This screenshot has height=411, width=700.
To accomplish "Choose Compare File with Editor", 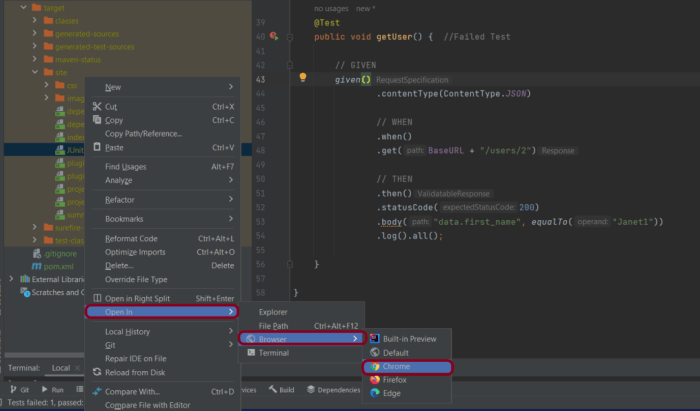I will click(x=163, y=405).
